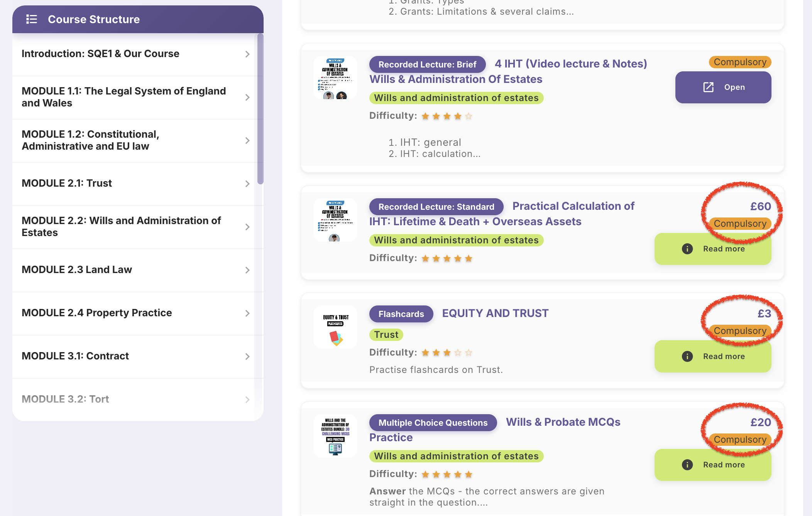
Task: Click info icon on Equity and Trust card
Action: [x=687, y=356]
